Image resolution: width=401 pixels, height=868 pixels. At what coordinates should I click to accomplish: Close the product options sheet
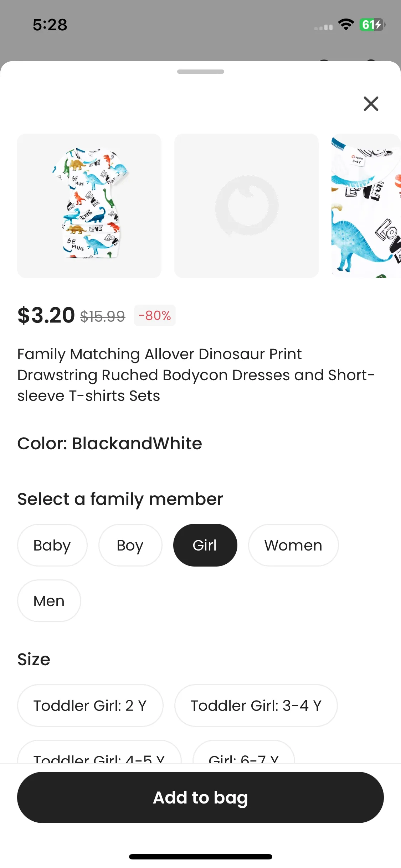pos(371,104)
